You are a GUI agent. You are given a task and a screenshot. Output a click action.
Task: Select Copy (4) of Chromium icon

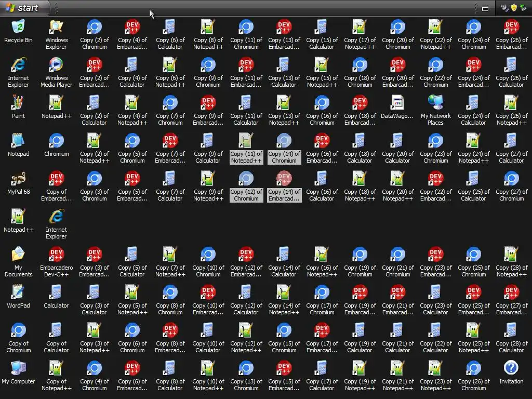(95, 376)
